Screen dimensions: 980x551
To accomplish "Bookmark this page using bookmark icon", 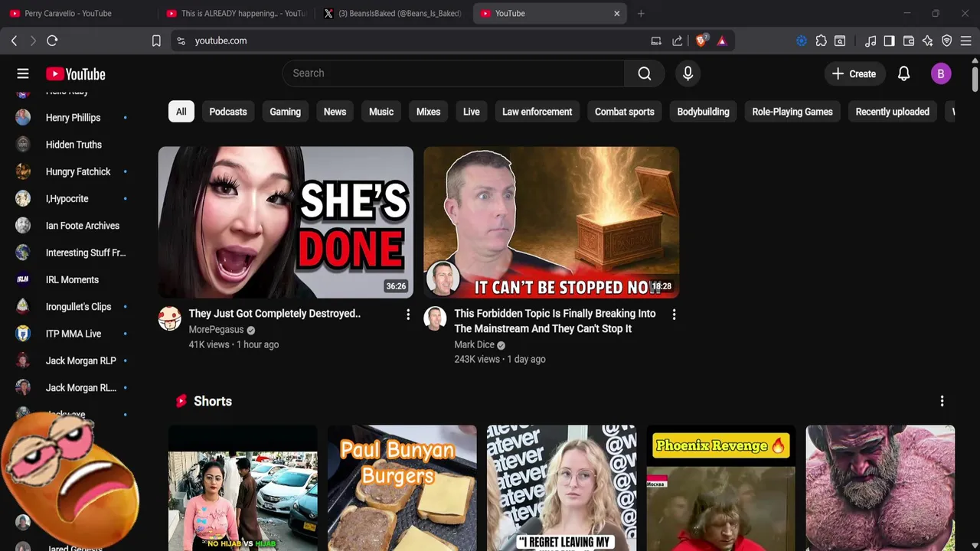I will [156, 41].
